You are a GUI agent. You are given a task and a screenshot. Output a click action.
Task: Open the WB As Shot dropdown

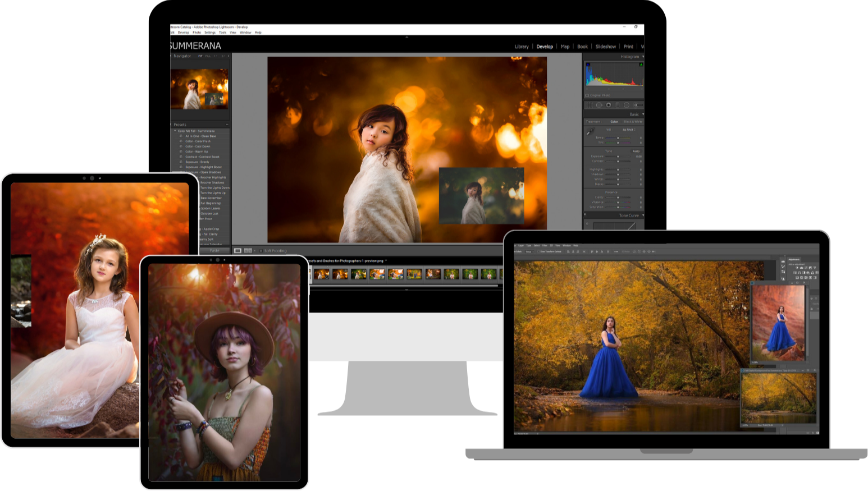pos(628,130)
